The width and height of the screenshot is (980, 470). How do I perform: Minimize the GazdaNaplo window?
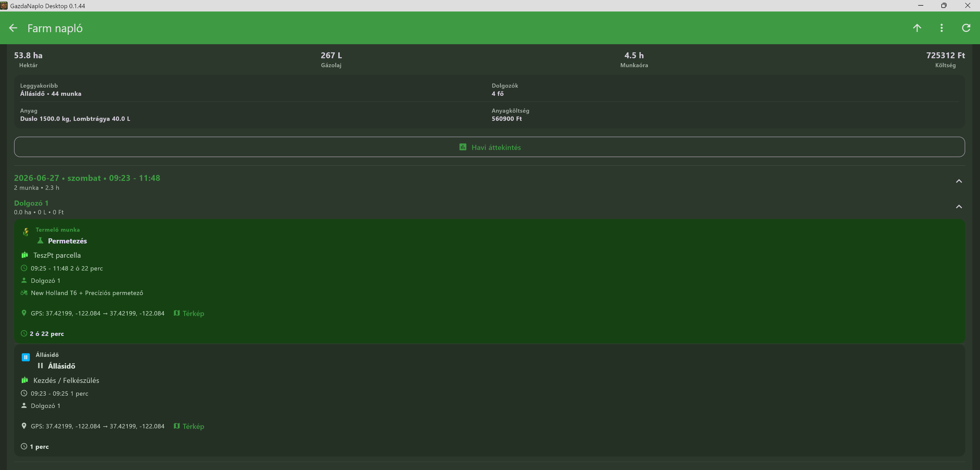tap(921, 6)
